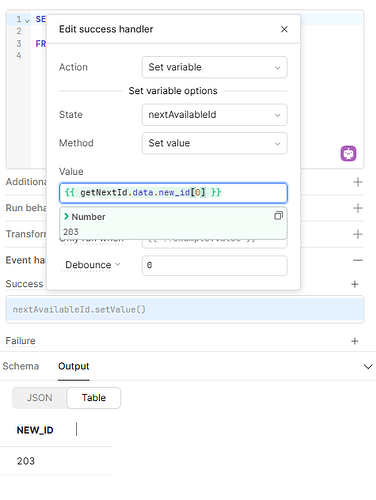Image resolution: width=376 pixels, height=500 pixels.
Task: Click the Value expression input field
Action: point(173,193)
